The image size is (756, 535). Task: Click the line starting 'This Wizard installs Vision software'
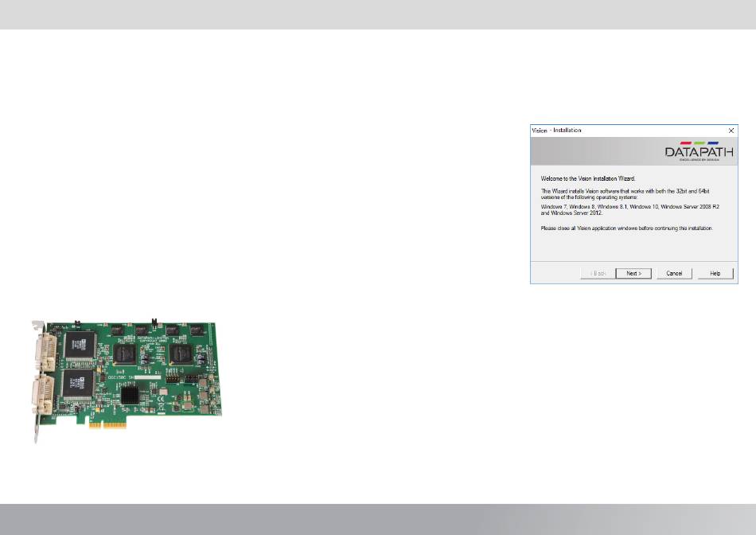click(625, 191)
